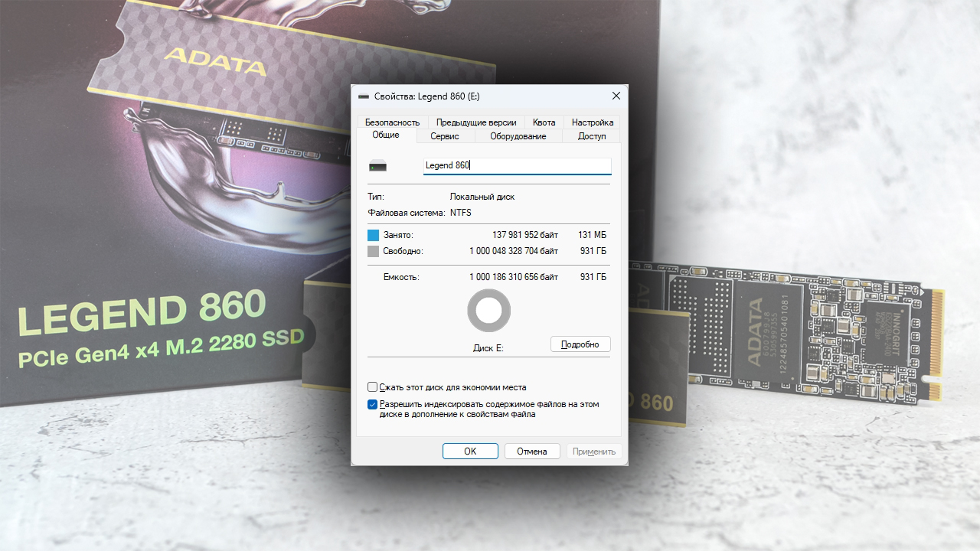Click the Тип: label
The image size is (980, 551).
pos(376,197)
